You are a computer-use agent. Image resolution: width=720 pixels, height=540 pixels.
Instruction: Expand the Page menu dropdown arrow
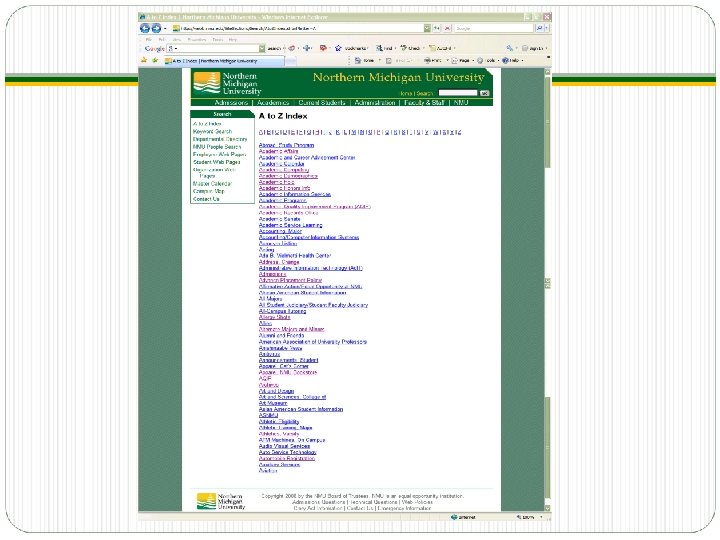(473, 60)
